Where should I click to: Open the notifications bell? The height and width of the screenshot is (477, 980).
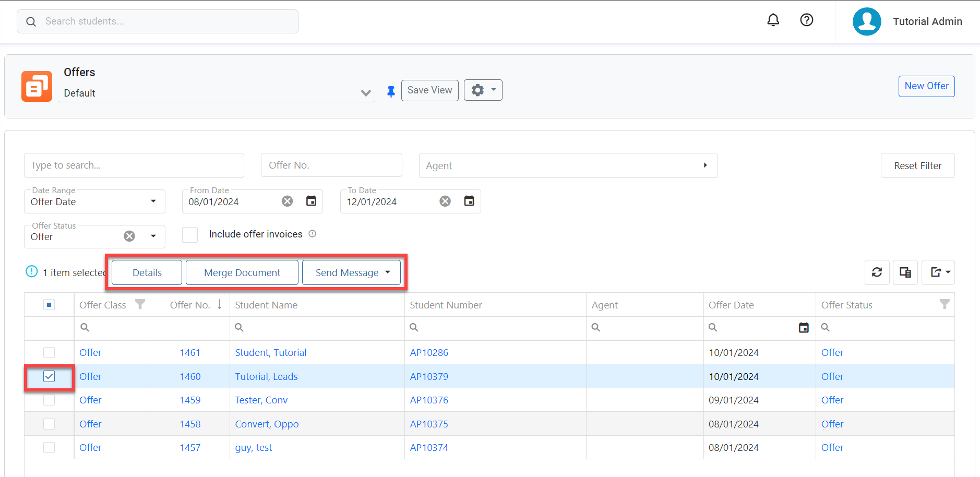(773, 20)
